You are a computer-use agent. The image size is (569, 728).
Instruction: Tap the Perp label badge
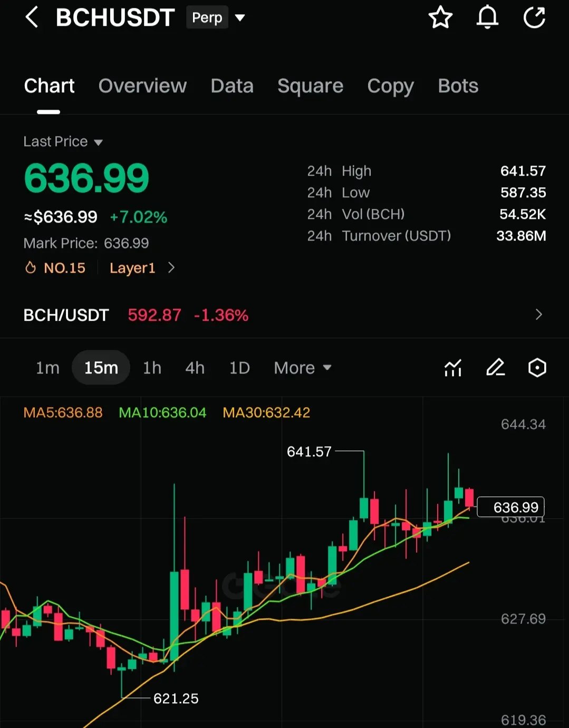[x=207, y=17]
